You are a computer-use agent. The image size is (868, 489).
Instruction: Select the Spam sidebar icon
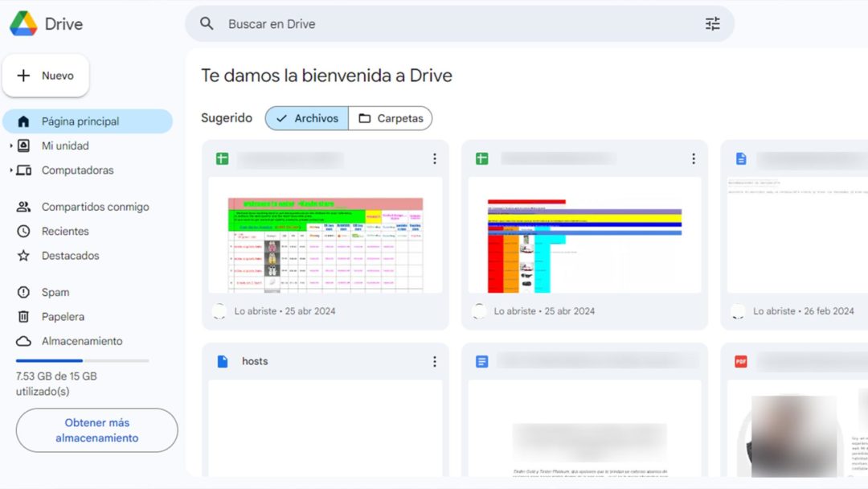click(23, 291)
